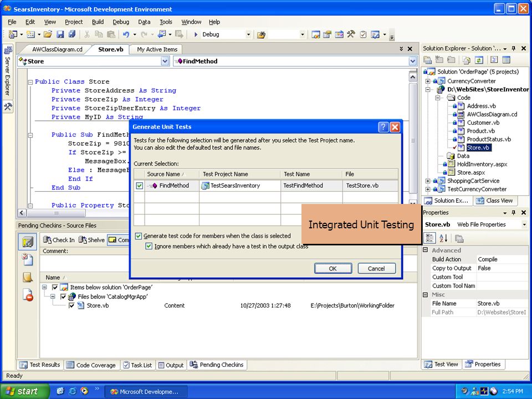Screen dimensions: 532x399
Task: Click the Work Items icon in Pending Checkins sidebar
Action: [28, 259]
